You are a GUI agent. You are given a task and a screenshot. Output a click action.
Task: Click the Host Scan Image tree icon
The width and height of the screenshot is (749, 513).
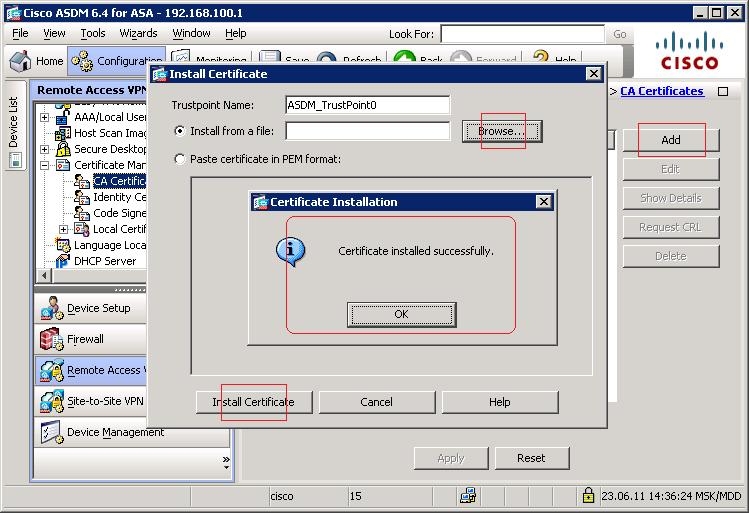point(63,133)
